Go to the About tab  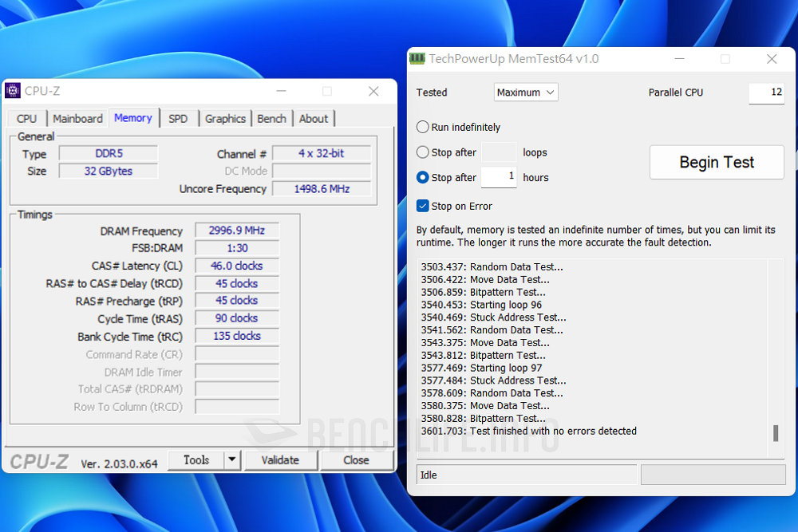tap(314, 119)
